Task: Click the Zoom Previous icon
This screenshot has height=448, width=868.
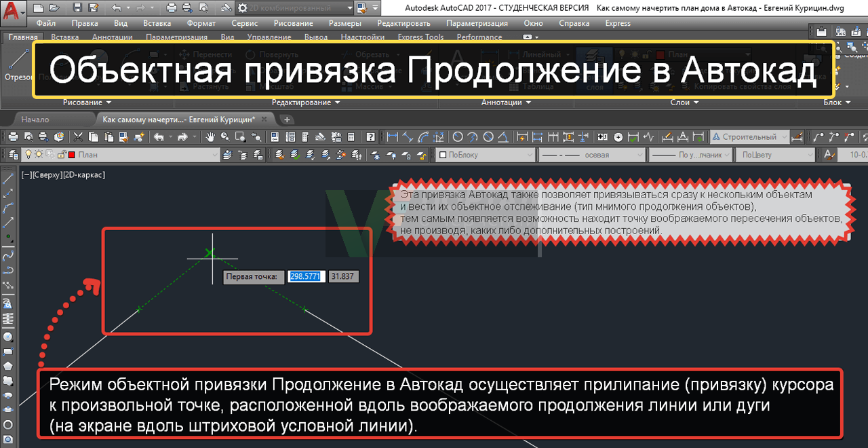Action: 256,136
